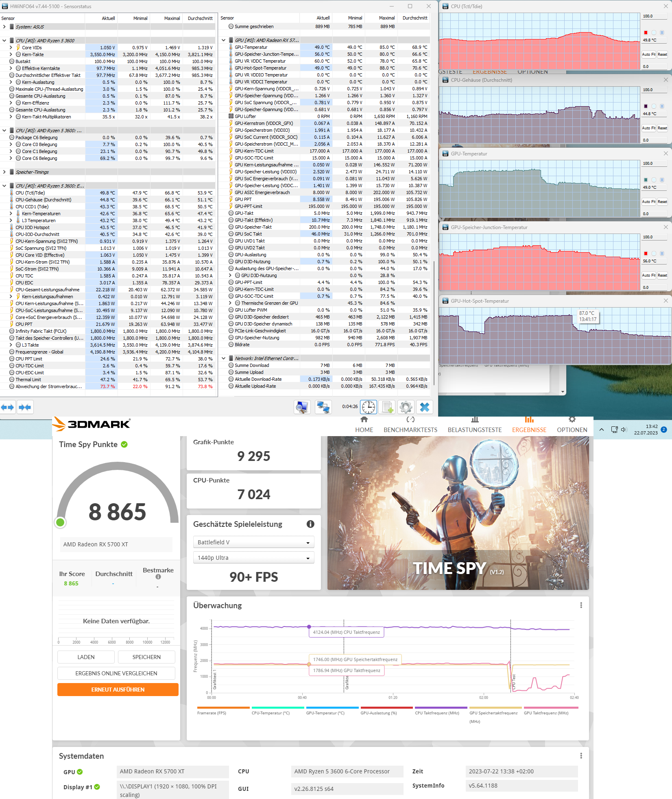Go to the HOME tab in 3DMark
This screenshot has height=799, width=672.
[364, 430]
